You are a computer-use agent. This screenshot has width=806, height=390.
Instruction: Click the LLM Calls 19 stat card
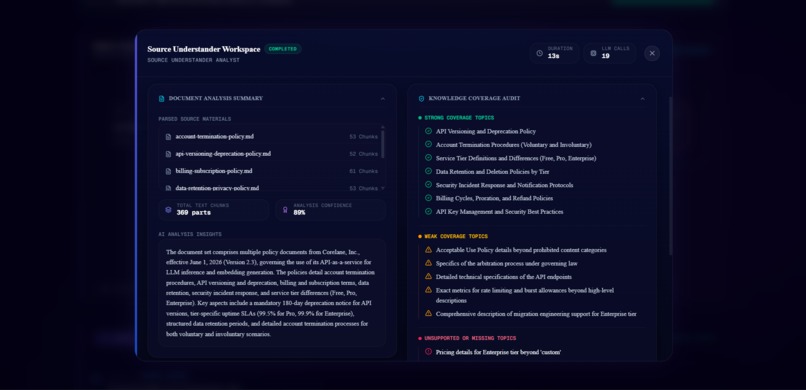(x=610, y=53)
